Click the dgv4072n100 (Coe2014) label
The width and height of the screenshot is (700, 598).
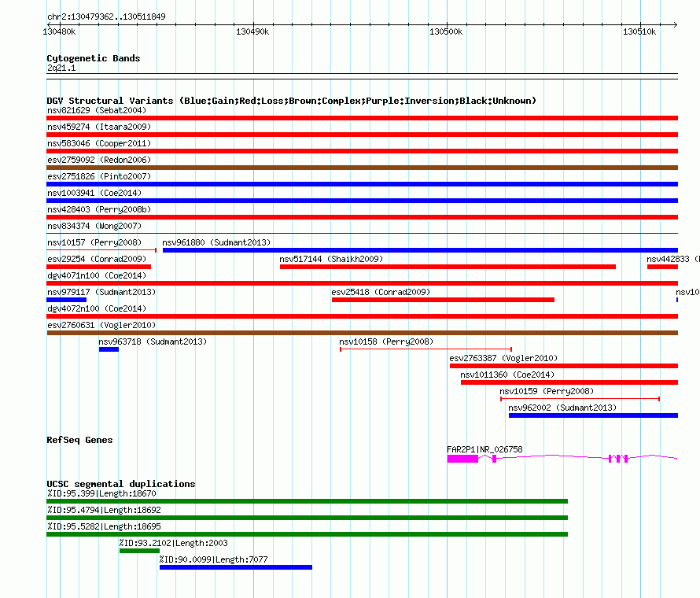pyautogui.click(x=97, y=308)
